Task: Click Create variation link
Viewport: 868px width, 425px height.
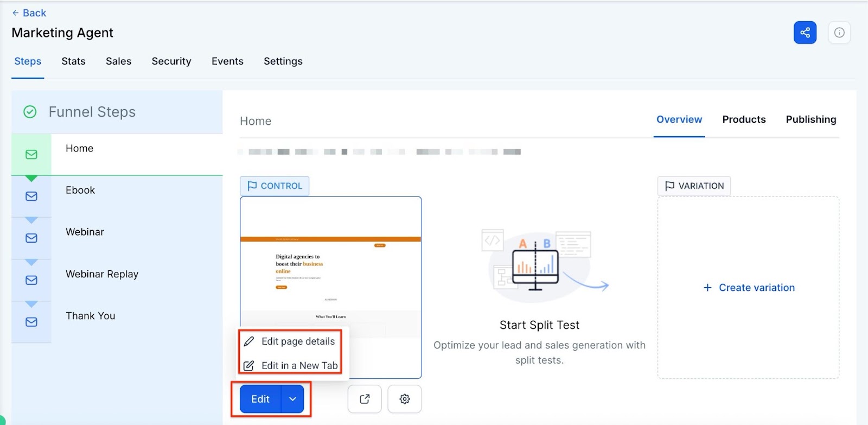Action: (x=749, y=288)
